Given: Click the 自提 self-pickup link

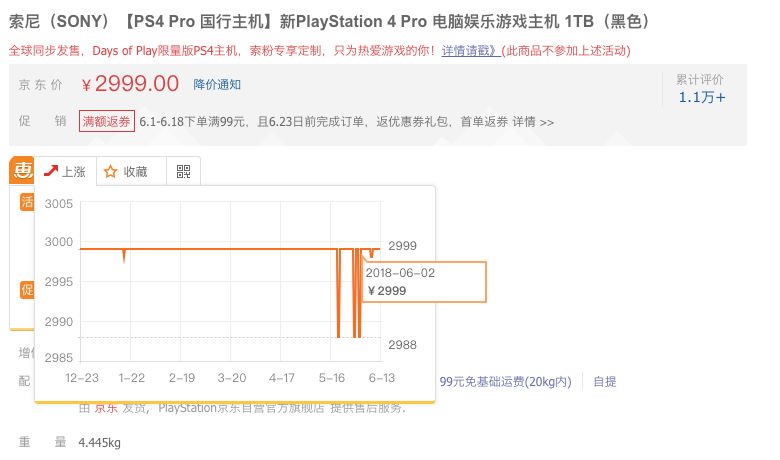Looking at the screenshot, I should pos(605,381).
